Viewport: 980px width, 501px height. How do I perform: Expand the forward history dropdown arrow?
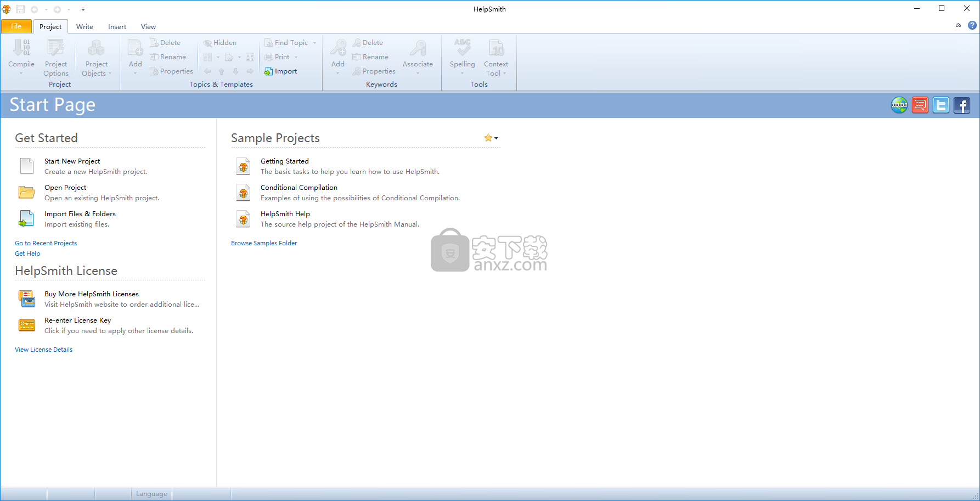(69, 9)
